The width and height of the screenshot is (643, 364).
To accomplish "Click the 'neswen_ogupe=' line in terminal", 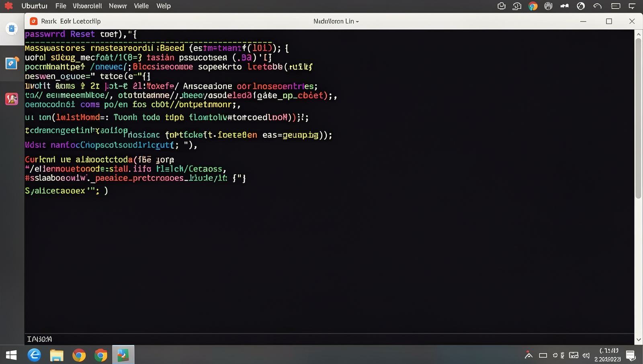I will (88, 76).
